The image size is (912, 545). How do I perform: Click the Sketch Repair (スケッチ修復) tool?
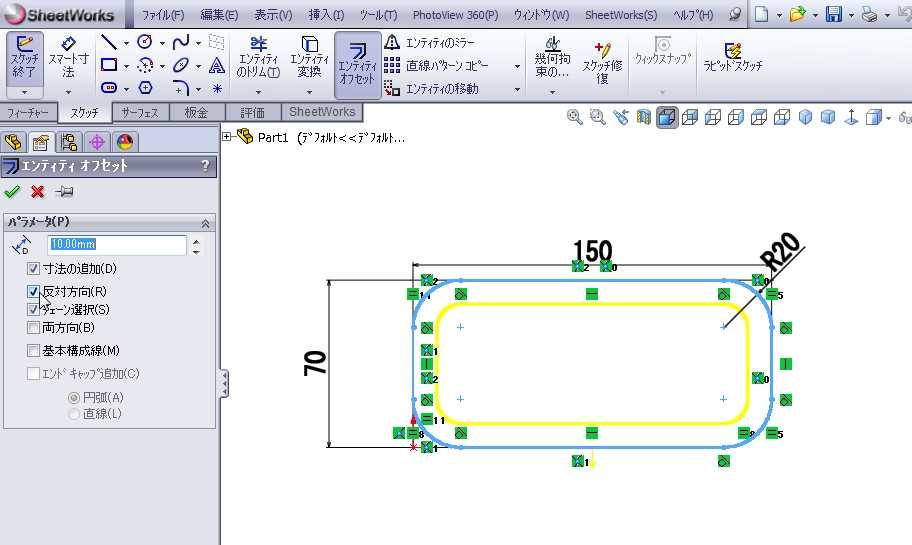[x=602, y=61]
